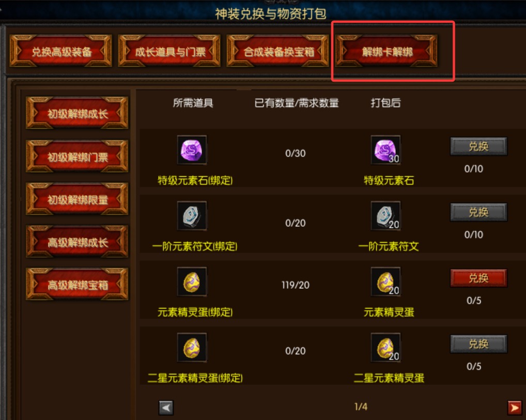Choose 初级解绑成长 in the sidebar

[77, 113]
